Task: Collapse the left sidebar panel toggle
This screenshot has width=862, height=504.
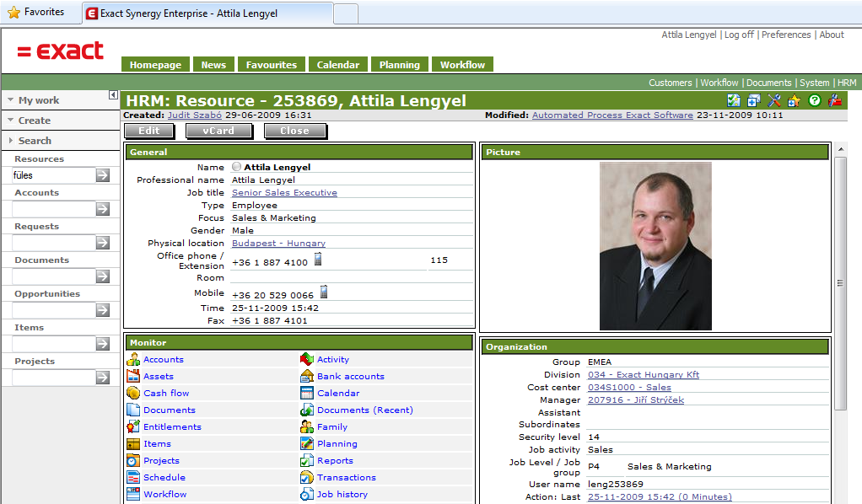Action: (x=113, y=95)
